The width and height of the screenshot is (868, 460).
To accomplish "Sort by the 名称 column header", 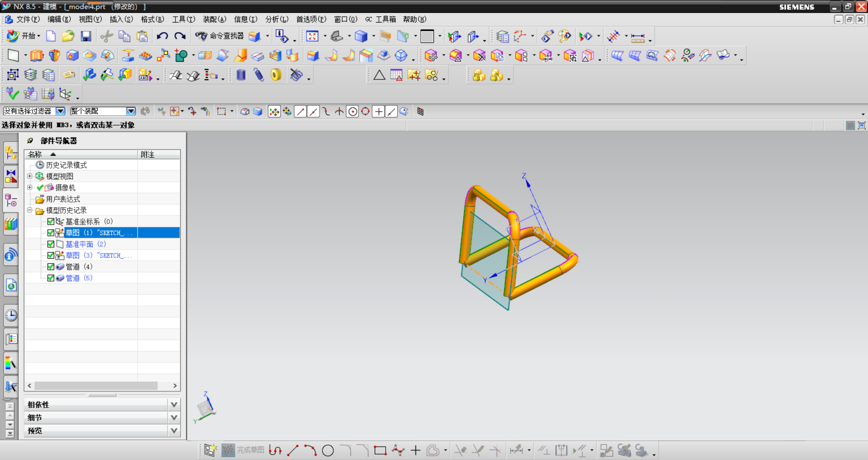I will (81, 155).
